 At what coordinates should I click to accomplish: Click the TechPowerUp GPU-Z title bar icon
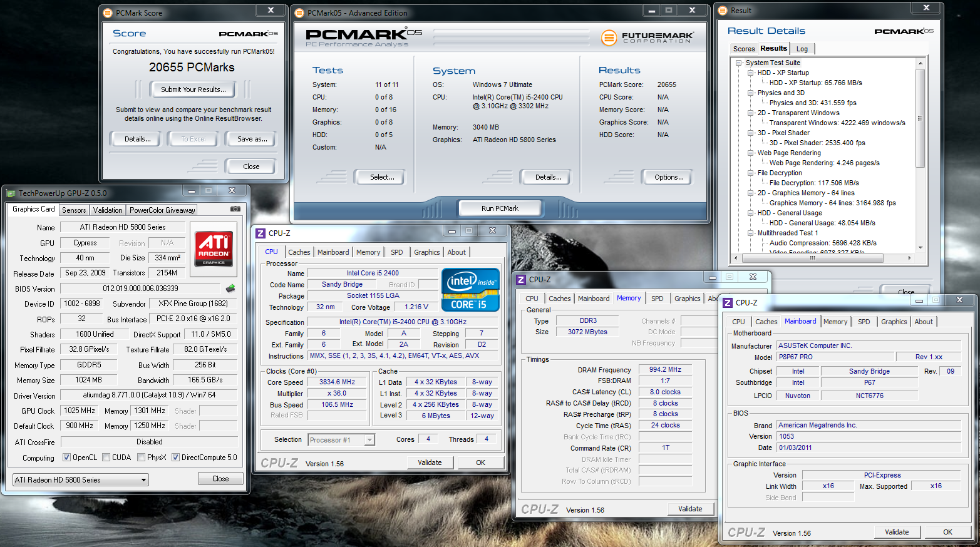point(11,193)
